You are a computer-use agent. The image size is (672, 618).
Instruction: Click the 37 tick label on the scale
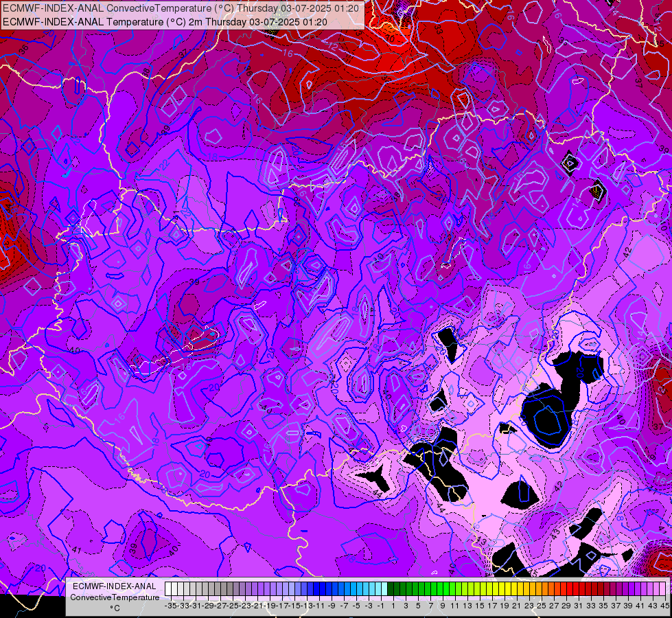pos(616,606)
